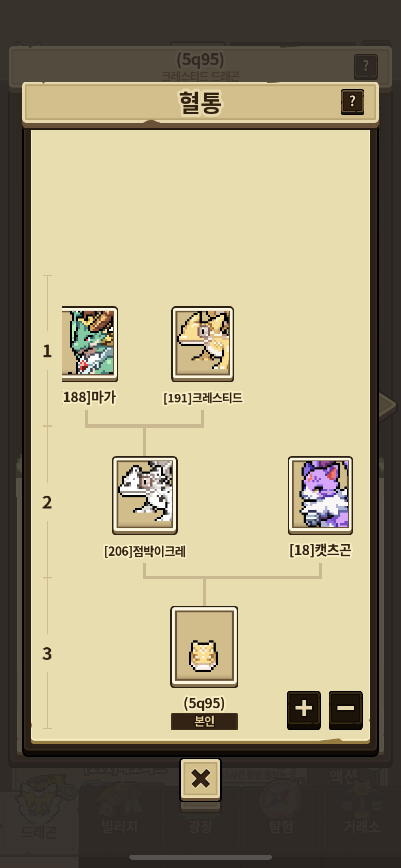Zoom out with the minus button
The width and height of the screenshot is (401, 868).
(x=345, y=710)
